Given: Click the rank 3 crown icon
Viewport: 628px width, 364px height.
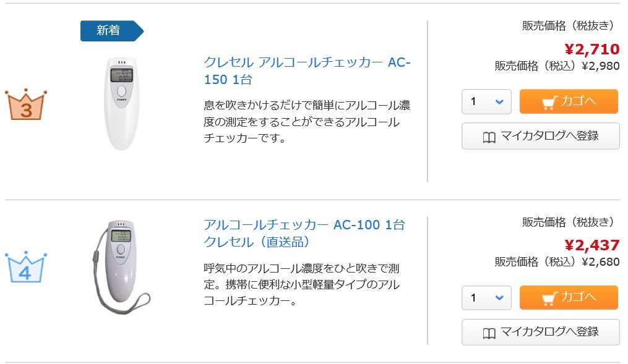Looking at the screenshot, I should click(x=26, y=105).
